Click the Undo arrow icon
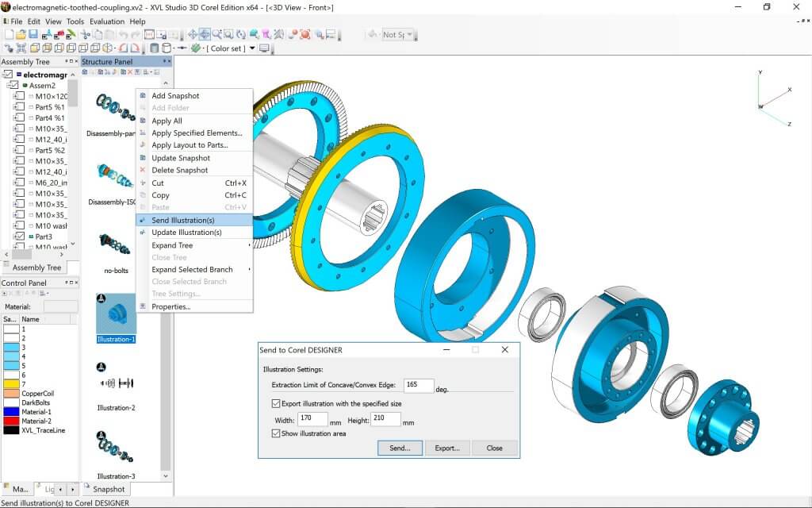Image resolution: width=812 pixels, height=508 pixels. (123, 34)
